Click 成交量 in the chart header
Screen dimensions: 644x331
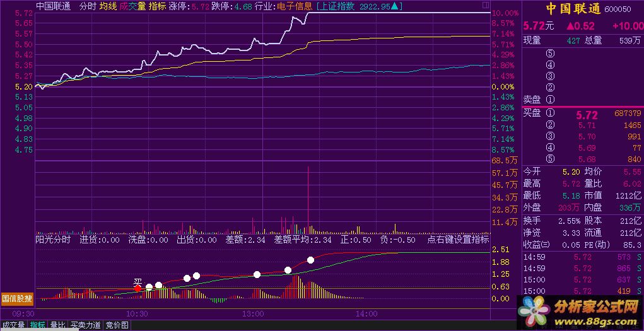click(132, 6)
